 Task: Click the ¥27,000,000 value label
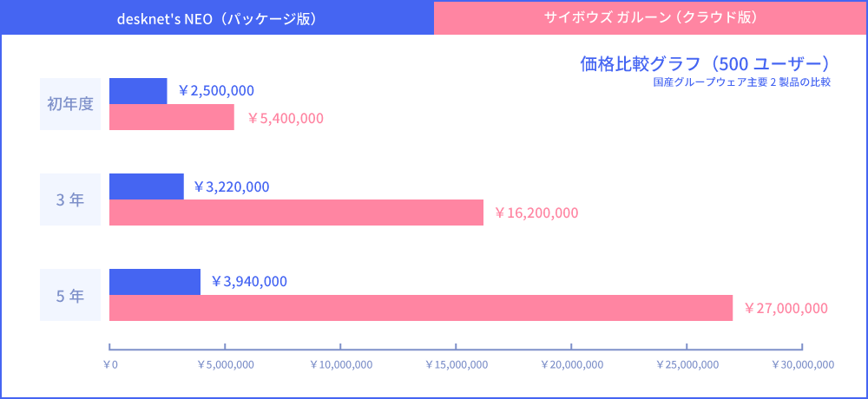786,309
